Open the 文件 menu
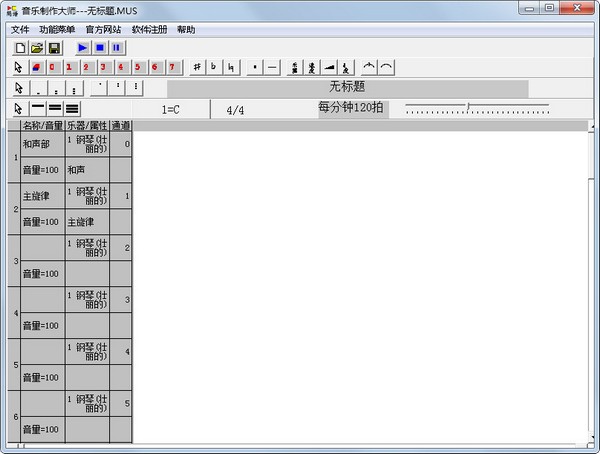This screenshot has width=600, height=454. (x=20, y=29)
